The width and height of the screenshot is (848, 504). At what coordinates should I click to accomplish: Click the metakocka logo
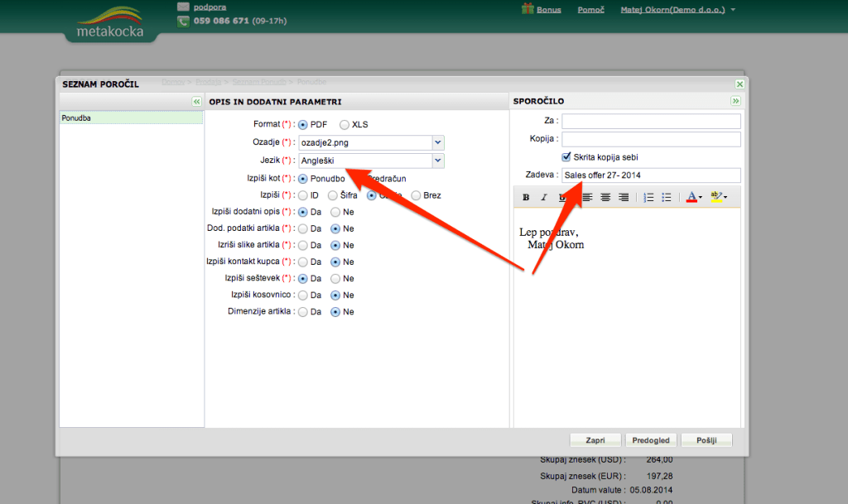(110, 22)
